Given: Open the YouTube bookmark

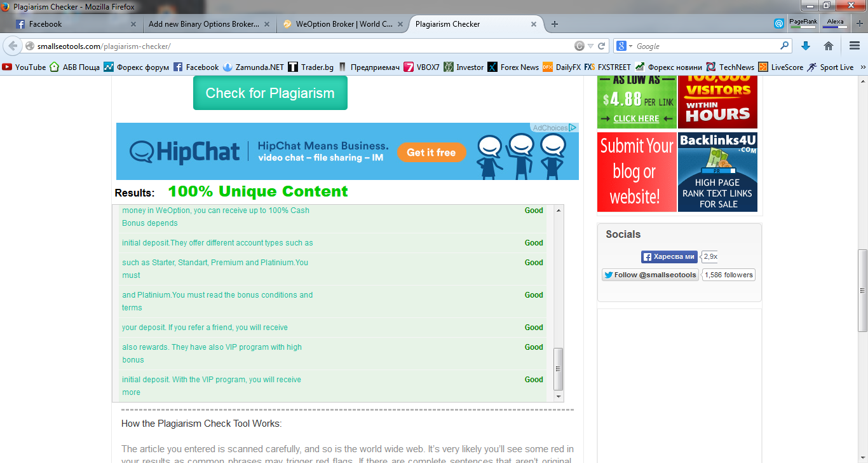Looking at the screenshot, I should (24, 67).
